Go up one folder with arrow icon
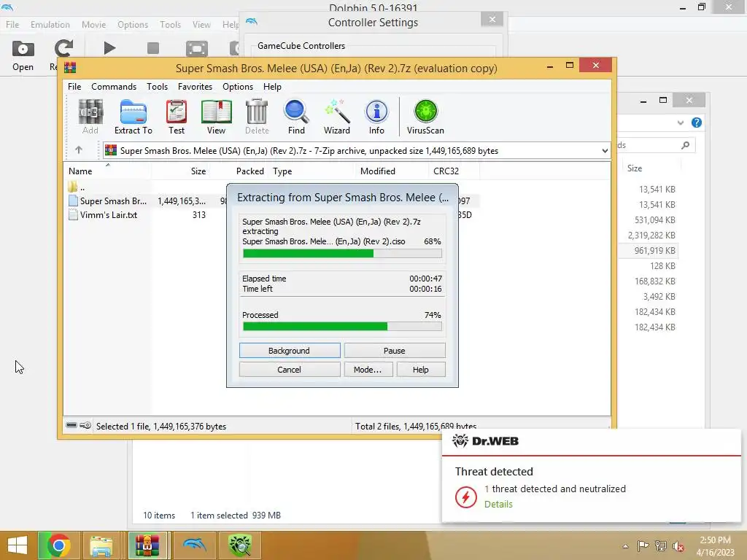Screen dimensions: 747x560 pos(79,150)
